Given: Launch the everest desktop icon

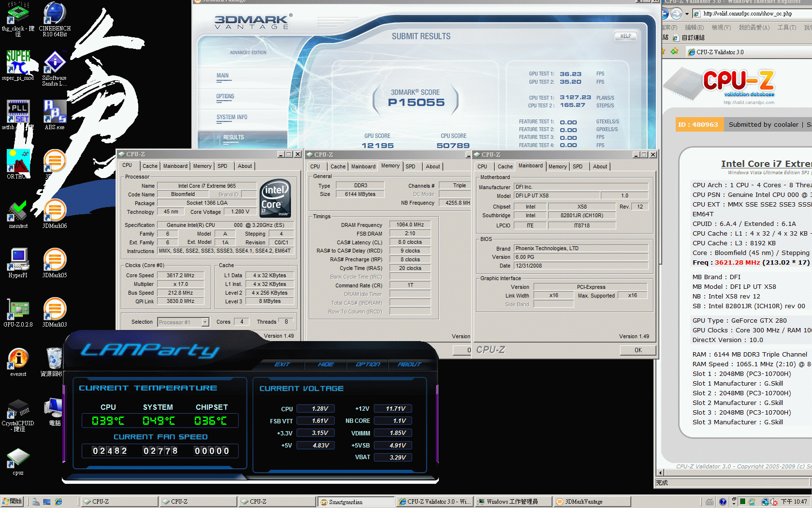Looking at the screenshot, I should click(x=18, y=359).
